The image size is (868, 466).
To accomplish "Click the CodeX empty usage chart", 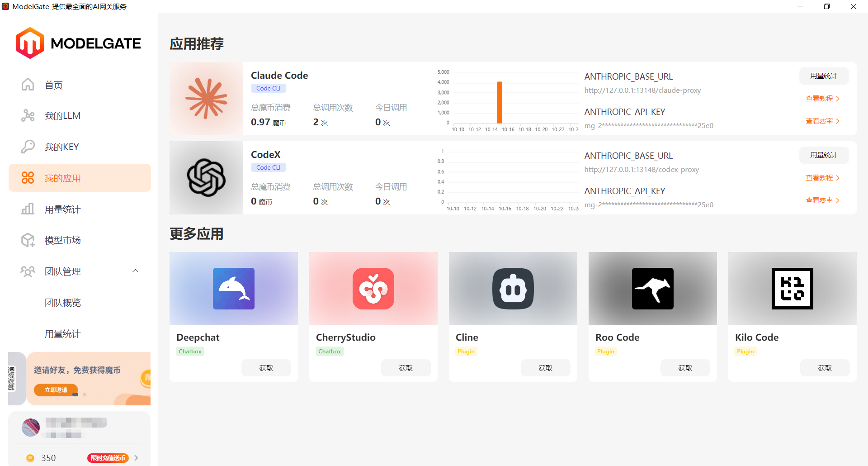I will [508, 179].
